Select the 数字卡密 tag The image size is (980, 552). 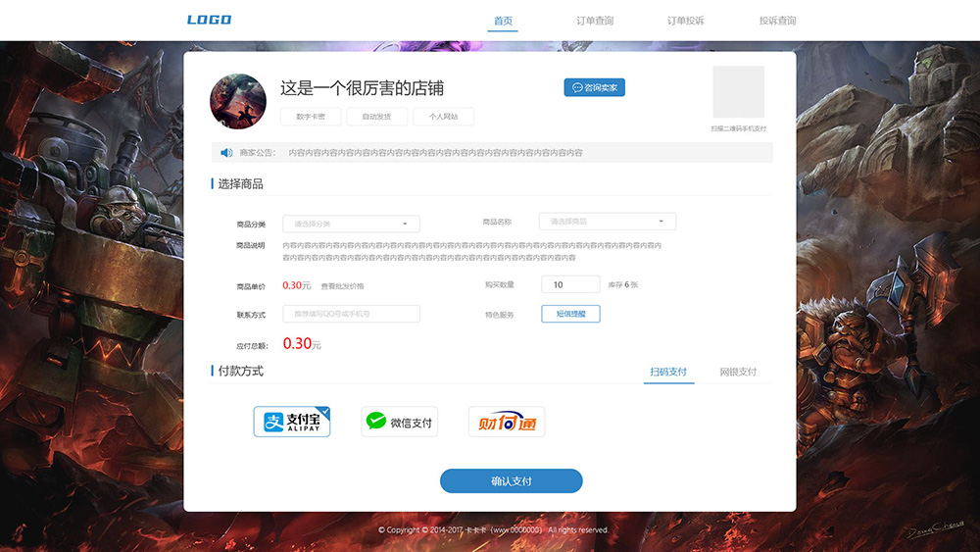(311, 117)
